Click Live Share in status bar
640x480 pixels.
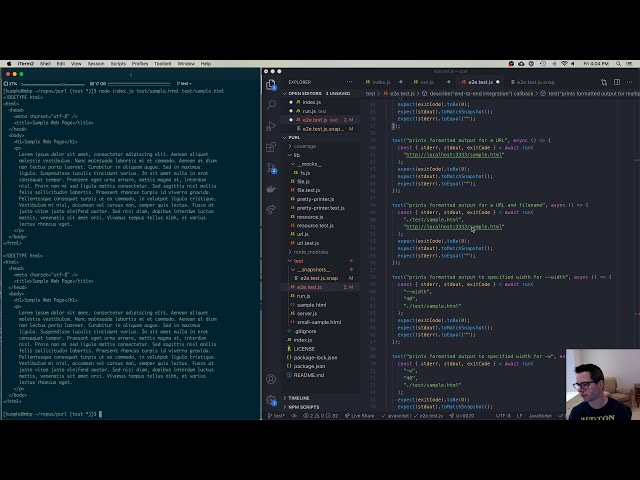point(361,415)
